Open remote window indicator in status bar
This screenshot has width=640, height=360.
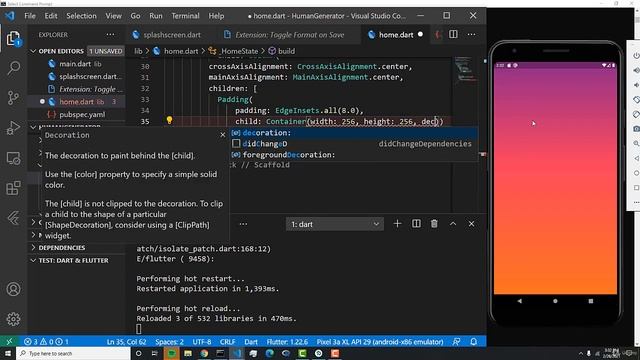9,342
